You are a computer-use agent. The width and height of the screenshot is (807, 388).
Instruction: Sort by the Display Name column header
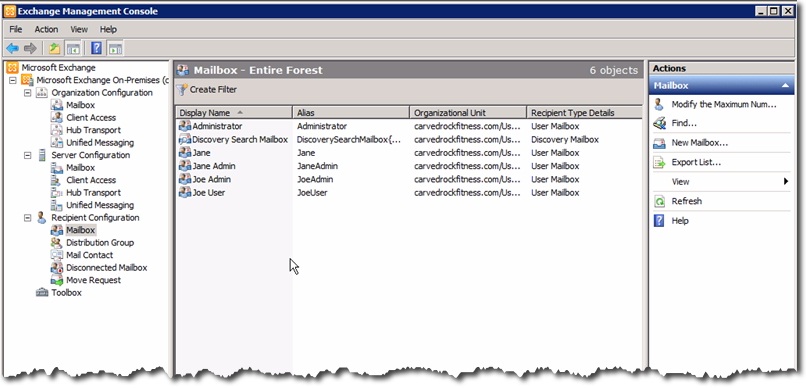pos(234,113)
